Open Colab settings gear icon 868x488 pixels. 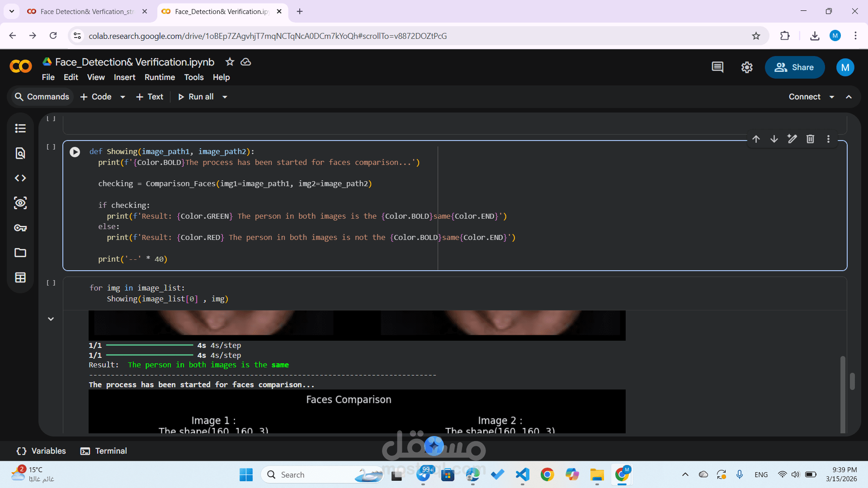pyautogui.click(x=747, y=67)
